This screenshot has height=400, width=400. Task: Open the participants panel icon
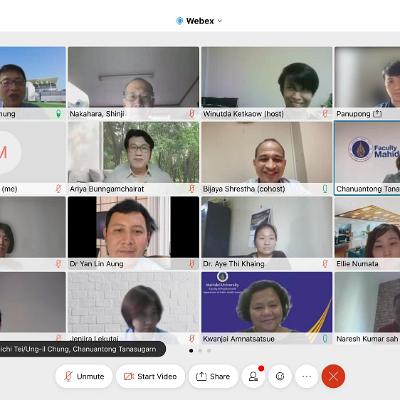(253, 376)
